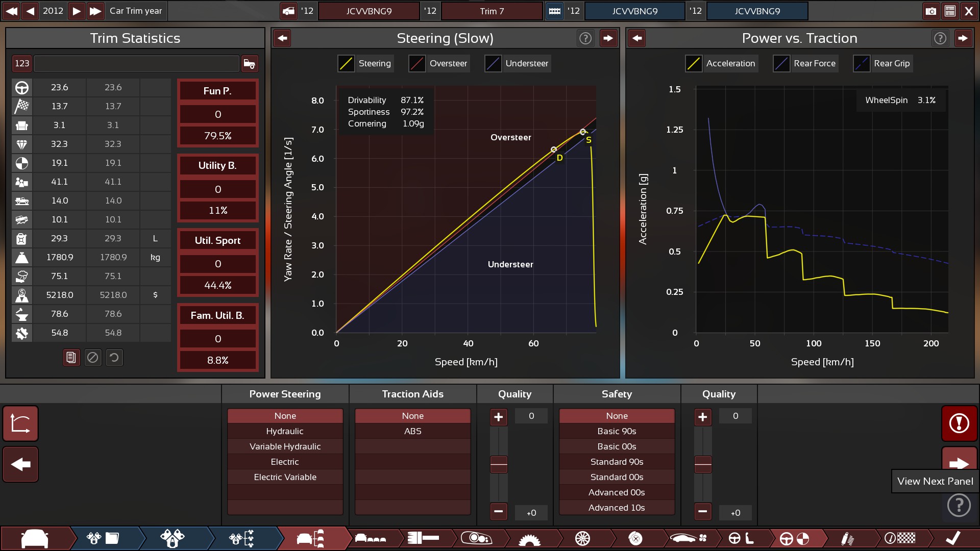Screen dimensions: 980x551
Task: Select the car model tab JCVVBNG9
Action: (x=369, y=11)
